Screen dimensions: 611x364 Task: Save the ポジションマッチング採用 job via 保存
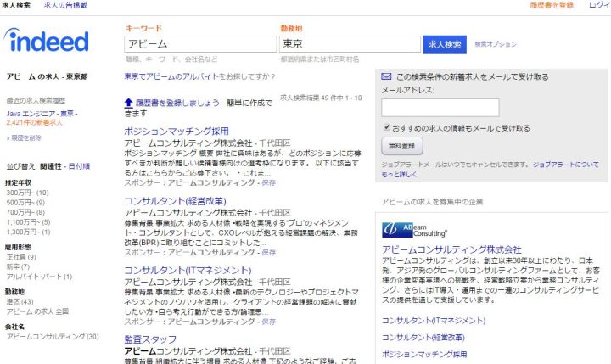(x=268, y=182)
